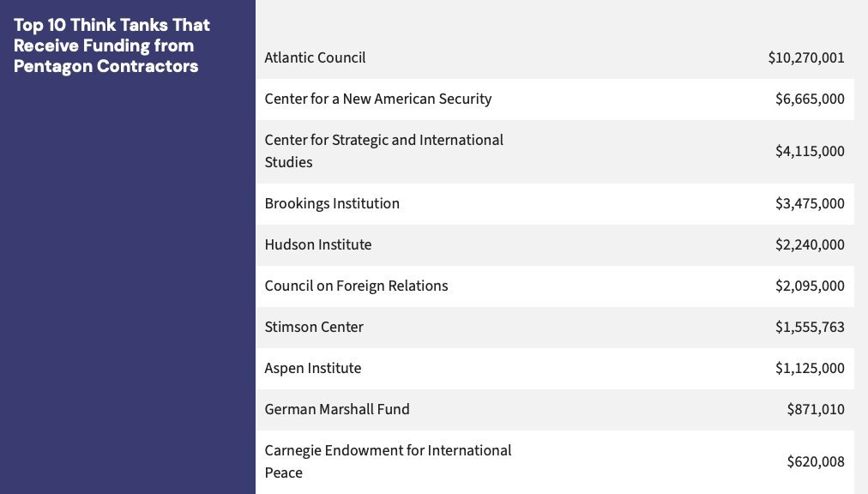Viewport: 868px width, 494px height.
Task: Select Carnegie Endowment for International Peace
Action: [388, 461]
